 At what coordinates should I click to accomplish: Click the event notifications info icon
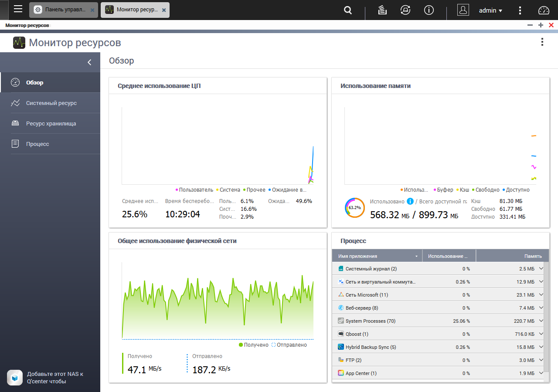(429, 10)
